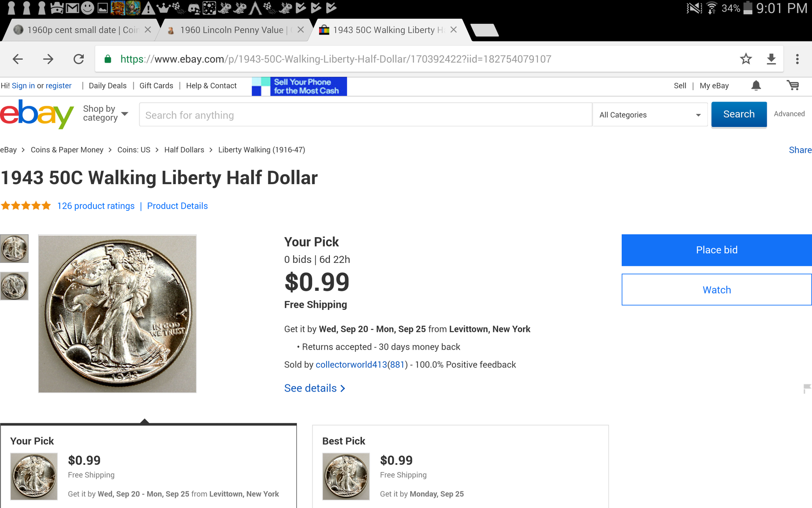Expand See details chevron link
This screenshot has height=508, width=812.
(x=315, y=388)
